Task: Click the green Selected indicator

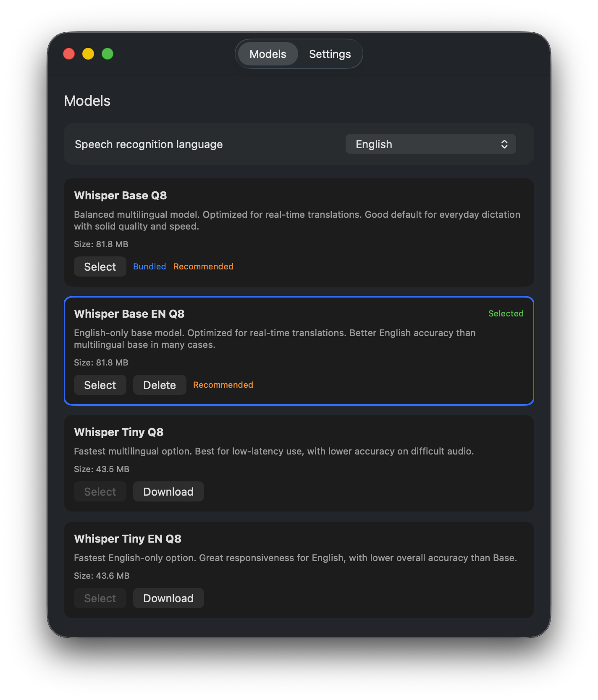Action: 506,313
